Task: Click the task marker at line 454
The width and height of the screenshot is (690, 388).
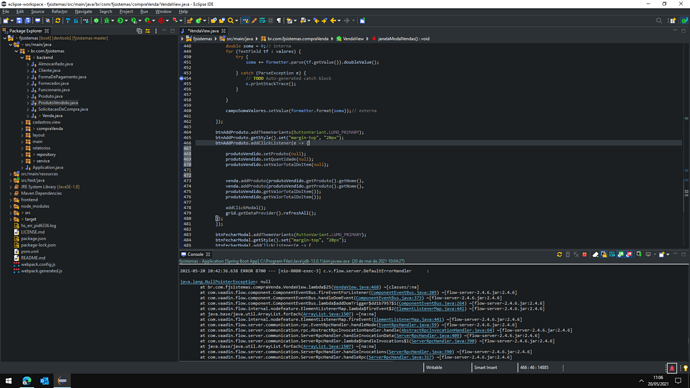Action: point(181,78)
